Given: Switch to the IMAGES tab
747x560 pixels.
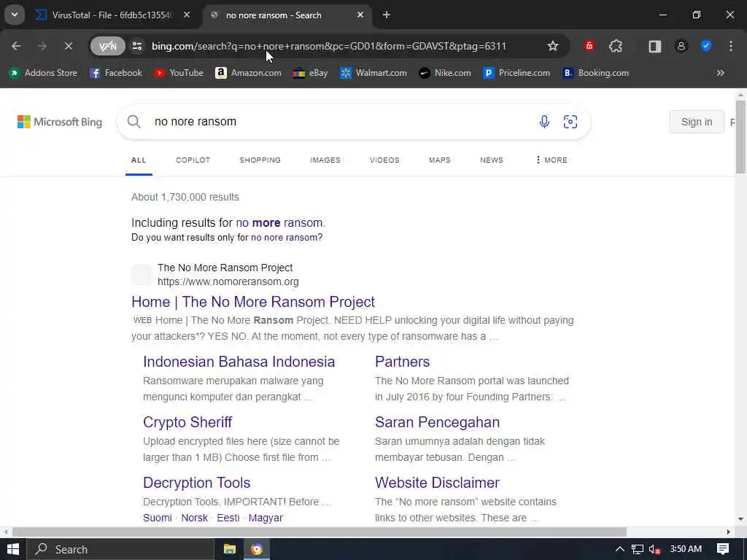Looking at the screenshot, I should click(325, 160).
